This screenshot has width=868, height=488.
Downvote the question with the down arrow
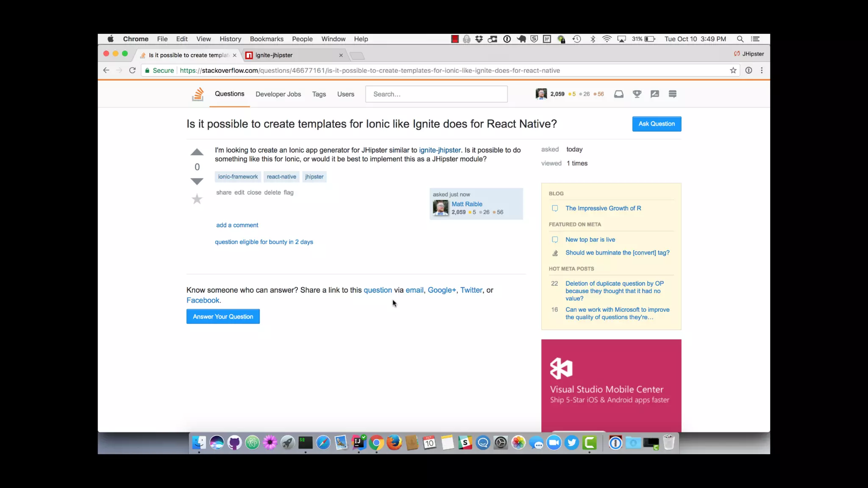pyautogui.click(x=197, y=181)
